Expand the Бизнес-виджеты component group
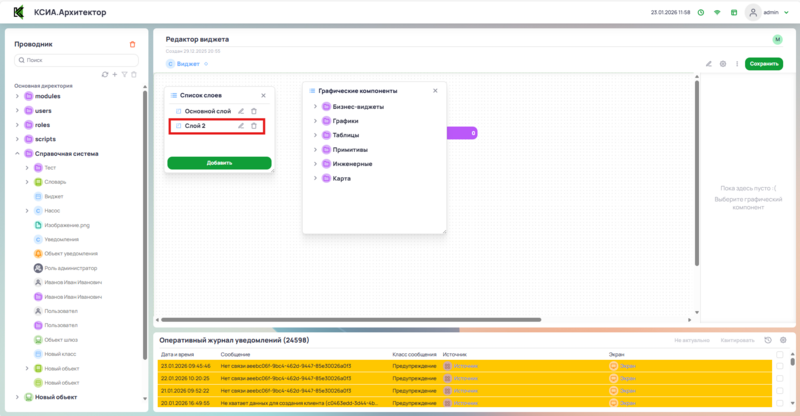800x416 pixels. 315,107
